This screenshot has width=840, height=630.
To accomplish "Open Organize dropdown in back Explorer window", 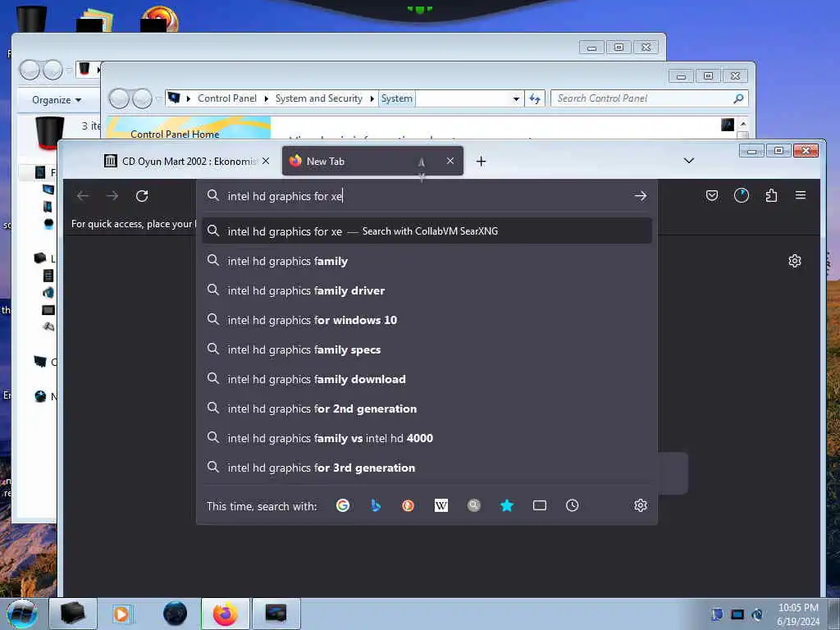I will click(x=57, y=99).
